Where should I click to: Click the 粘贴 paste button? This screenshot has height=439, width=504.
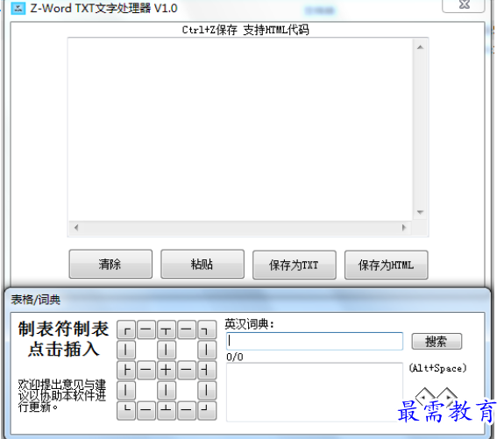(202, 264)
